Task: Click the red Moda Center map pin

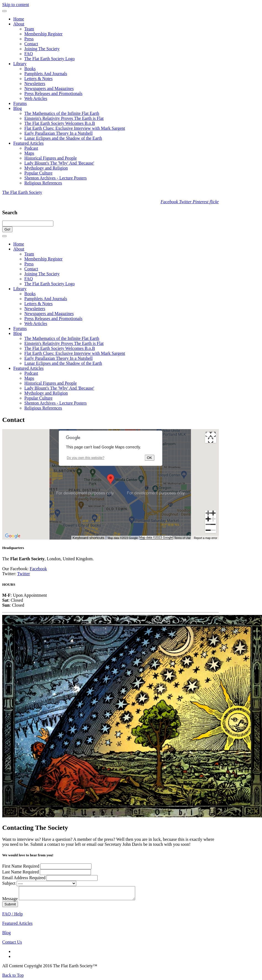Action: (x=111, y=479)
